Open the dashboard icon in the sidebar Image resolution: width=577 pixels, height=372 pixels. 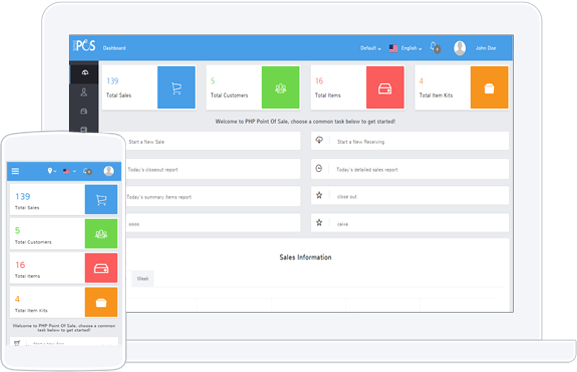(x=85, y=72)
